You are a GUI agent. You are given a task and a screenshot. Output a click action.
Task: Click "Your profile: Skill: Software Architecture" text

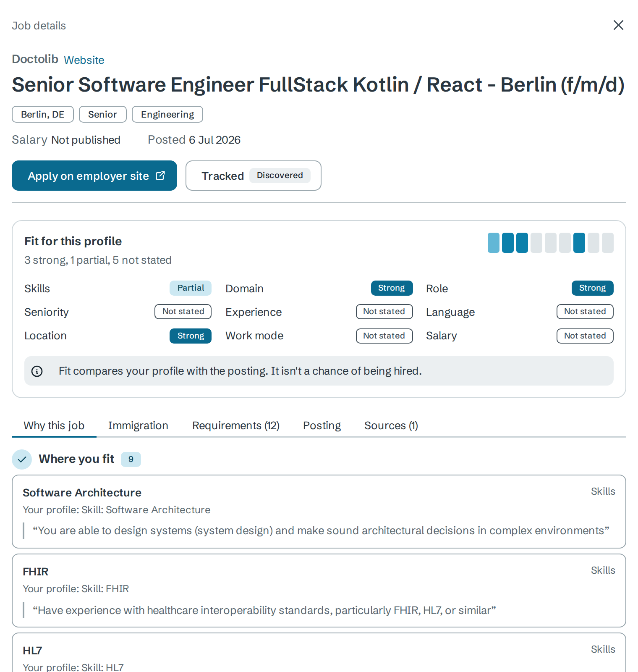coord(117,510)
